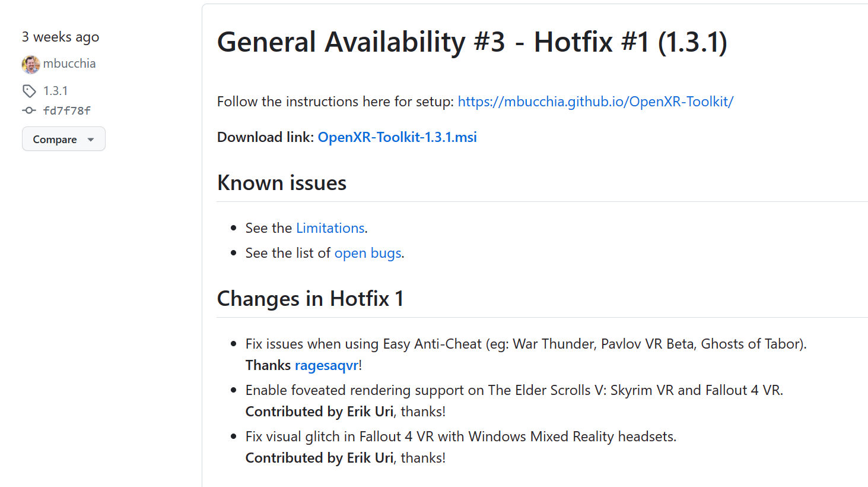This screenshot has height=487, width=868.
Task: Click the Easy Anti-Cheat fix bullet text
Action: (x=526, y=344)
